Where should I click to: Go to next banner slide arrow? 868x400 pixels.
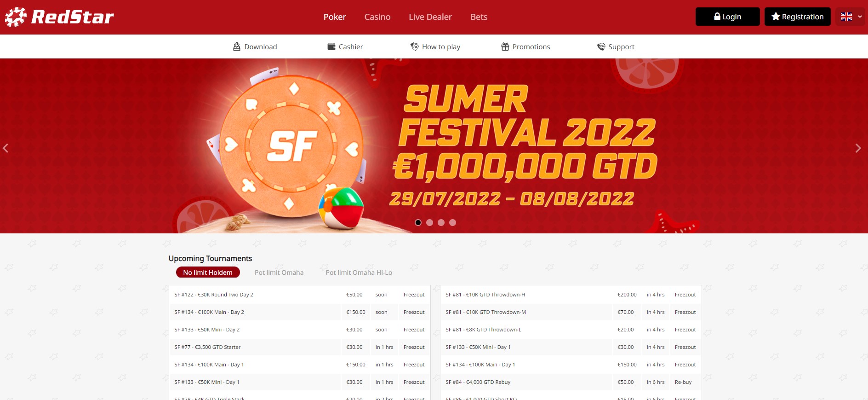click(857, 148)
